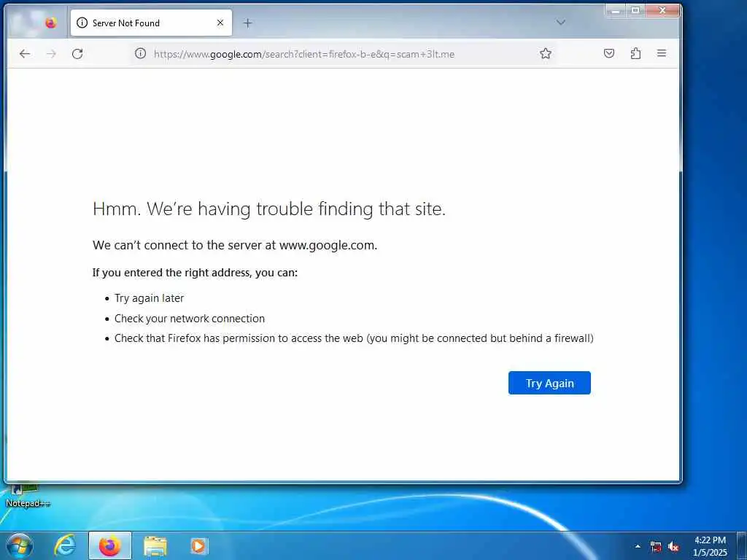Click 'Check your network connection' text
747x560 pixels.
190,319
